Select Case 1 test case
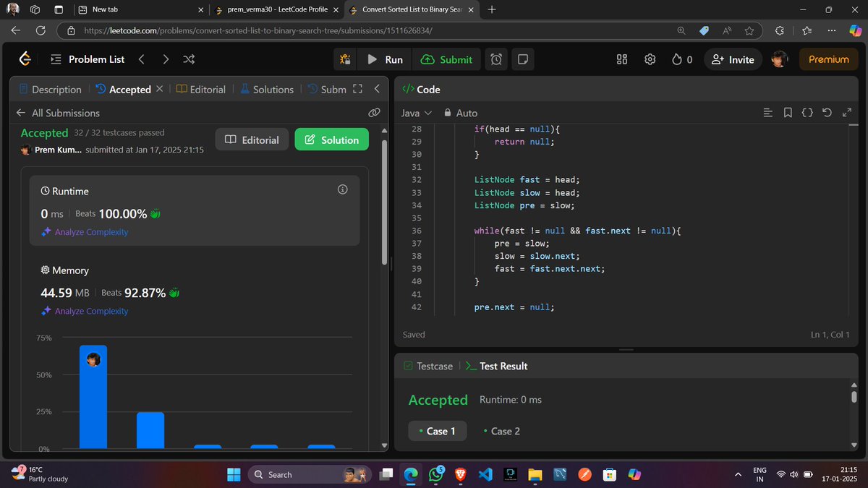 pyautogui.click(x=437, y=431)
